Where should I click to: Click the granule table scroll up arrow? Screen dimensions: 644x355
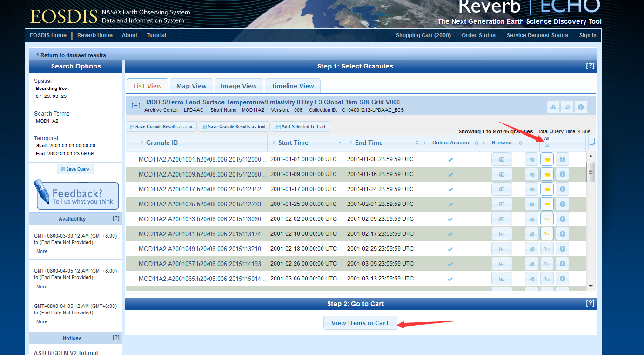pos(590,157)
